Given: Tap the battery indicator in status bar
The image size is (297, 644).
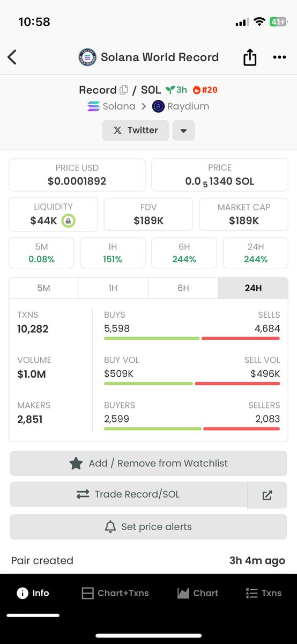Looking at the screenshot, I should click(x=278, y=22).
